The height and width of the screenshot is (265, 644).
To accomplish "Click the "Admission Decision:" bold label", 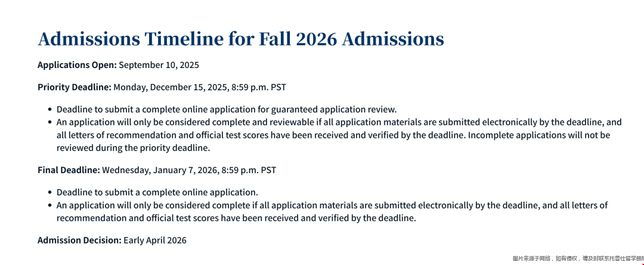I will (79, 240).
